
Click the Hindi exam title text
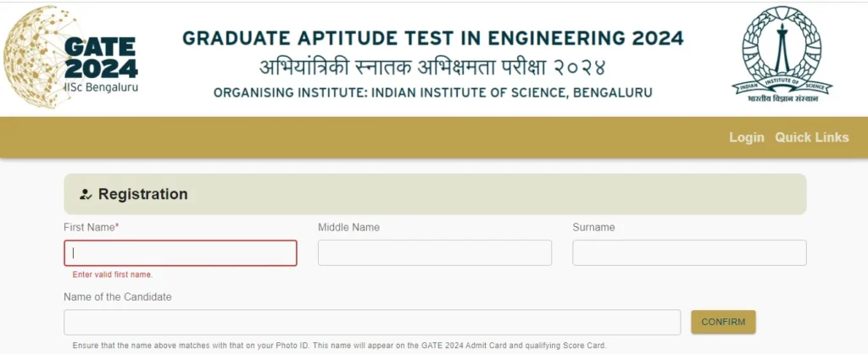pyautogui.click(x=433, y=68)
